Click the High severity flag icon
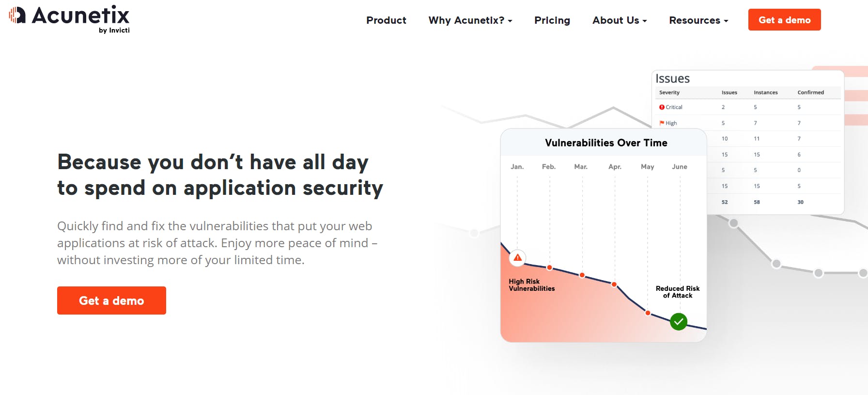The image size is (868, 395). (x=662, y=123)
